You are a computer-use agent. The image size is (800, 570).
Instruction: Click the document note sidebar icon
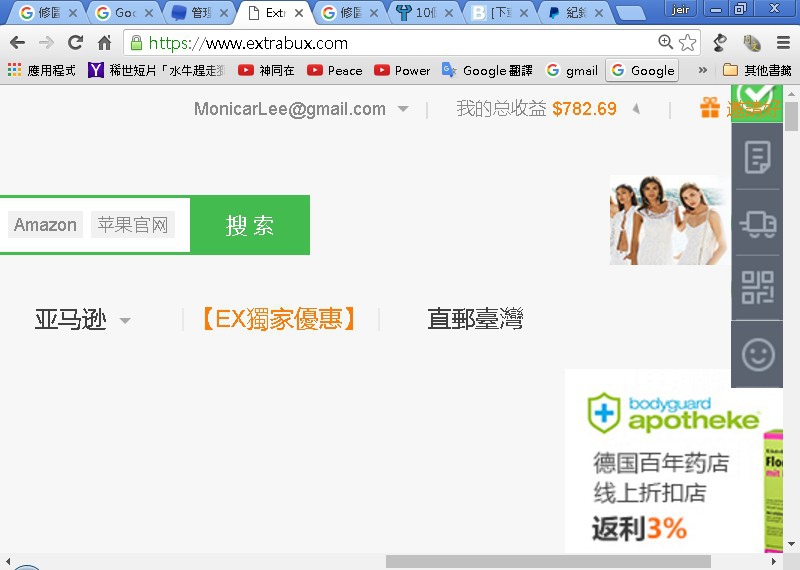757,157
